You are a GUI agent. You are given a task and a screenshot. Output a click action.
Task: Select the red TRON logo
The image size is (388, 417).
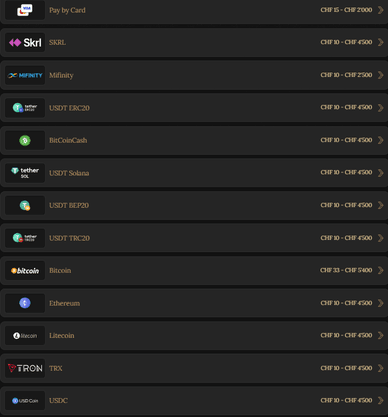pos(25,368)
